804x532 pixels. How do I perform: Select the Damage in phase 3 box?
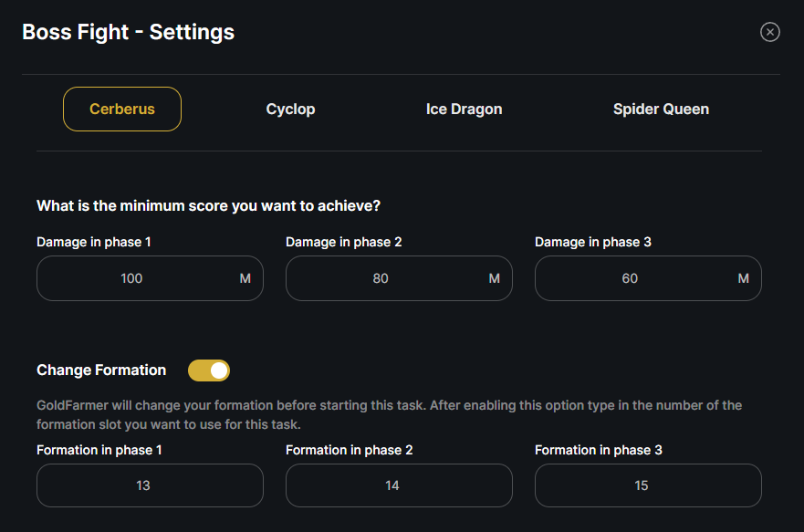tap(648, 278)
